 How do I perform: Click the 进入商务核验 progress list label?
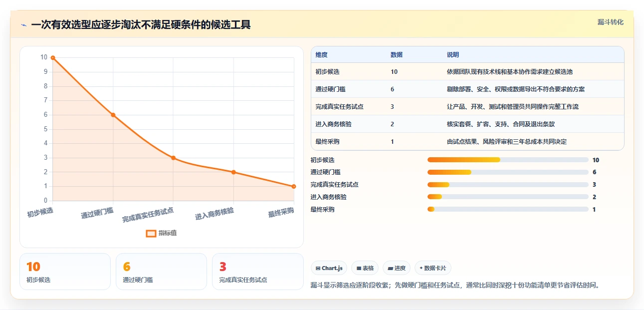tap(328, 197)
